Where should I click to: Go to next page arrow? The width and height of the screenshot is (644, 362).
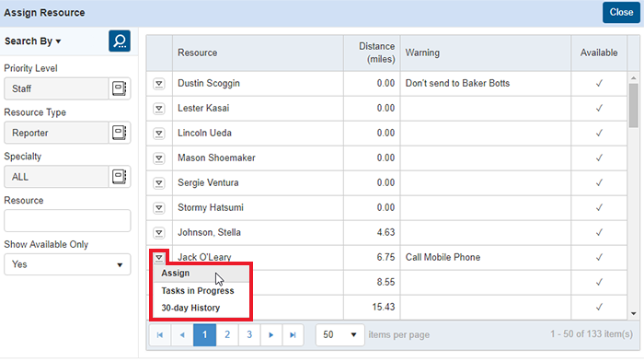point(271,335)
